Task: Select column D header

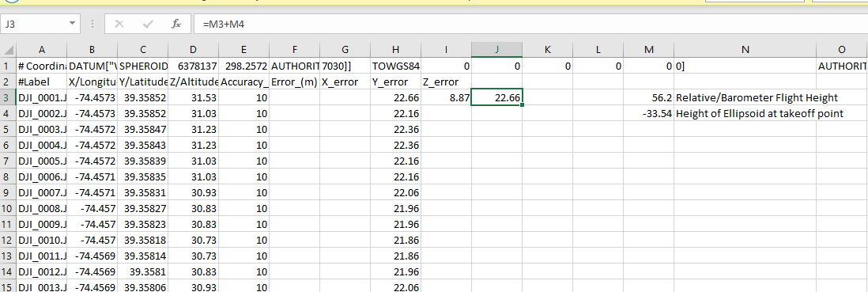Action: point(193,50)
